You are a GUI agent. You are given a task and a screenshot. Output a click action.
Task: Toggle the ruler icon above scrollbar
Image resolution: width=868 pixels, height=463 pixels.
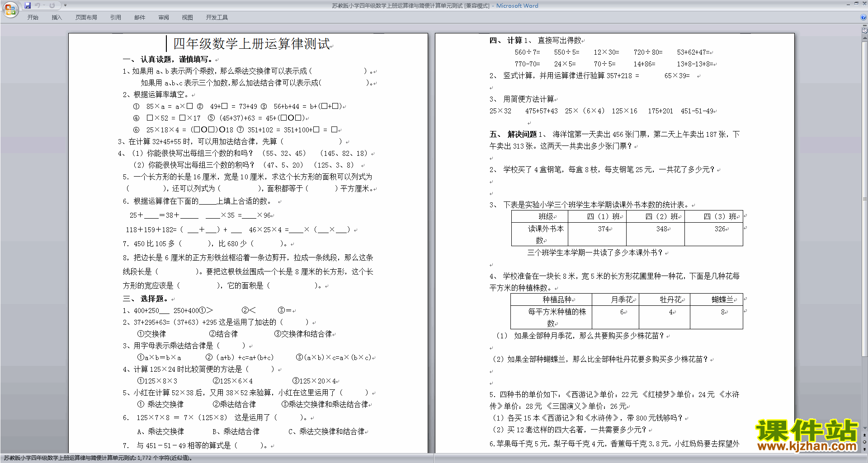tap(865, 31)
